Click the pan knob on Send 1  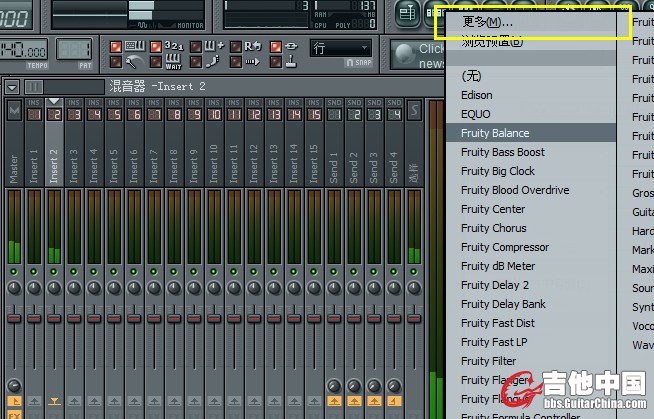(333, 288)
